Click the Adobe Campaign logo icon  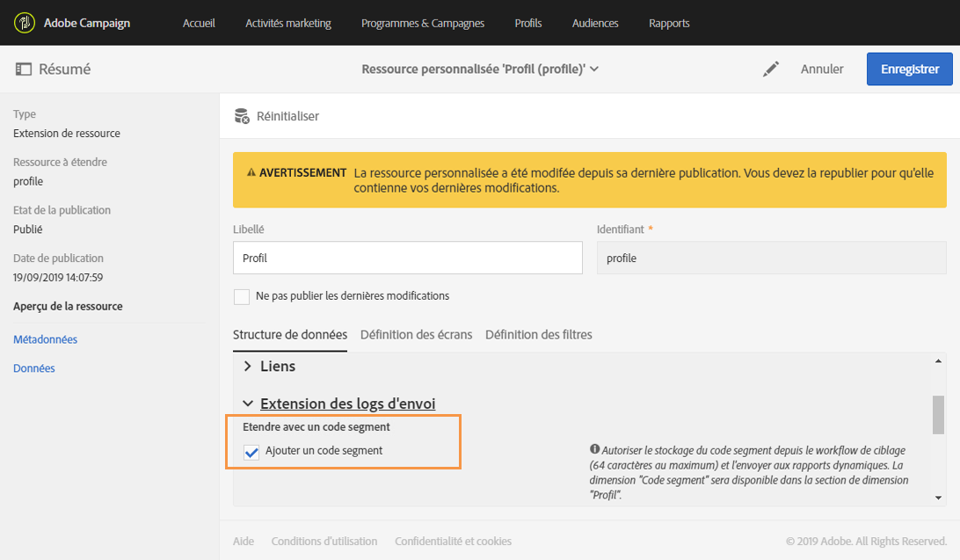click(x=25, y=23)
